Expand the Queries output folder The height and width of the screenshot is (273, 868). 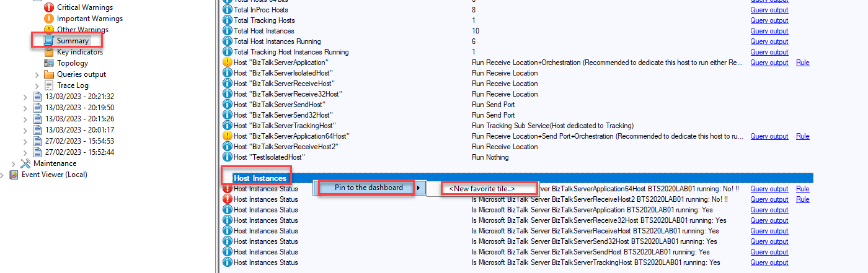(x=36, y=74)
